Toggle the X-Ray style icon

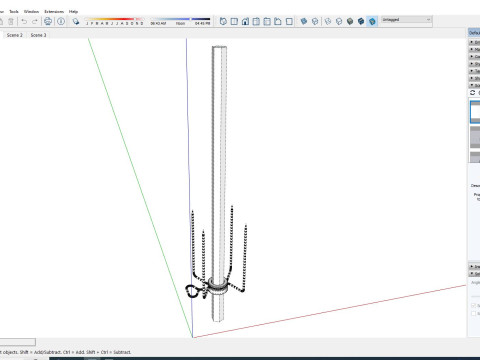click(304, 22)
